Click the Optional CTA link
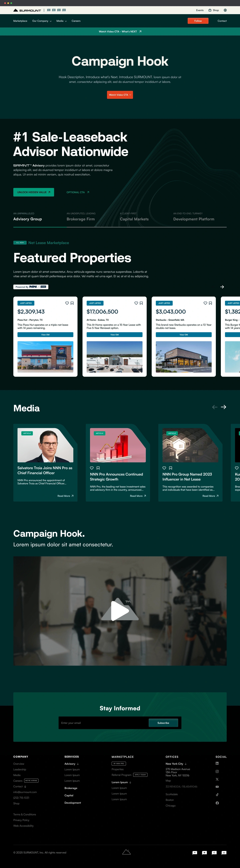This screenshot has height=868, width=240. 78,192
